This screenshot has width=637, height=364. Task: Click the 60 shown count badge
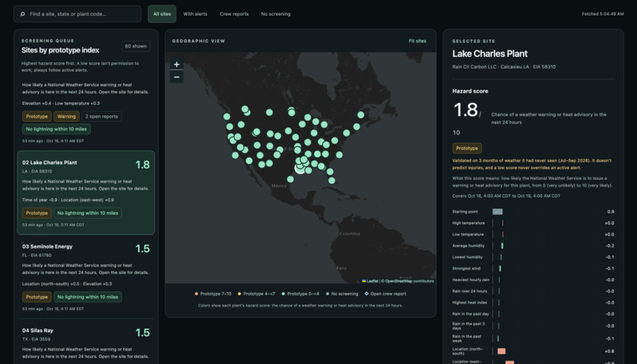[136, 47]
